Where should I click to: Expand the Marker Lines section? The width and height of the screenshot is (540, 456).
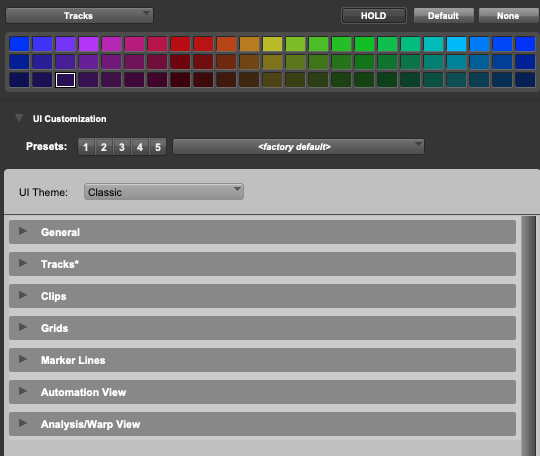23,359
